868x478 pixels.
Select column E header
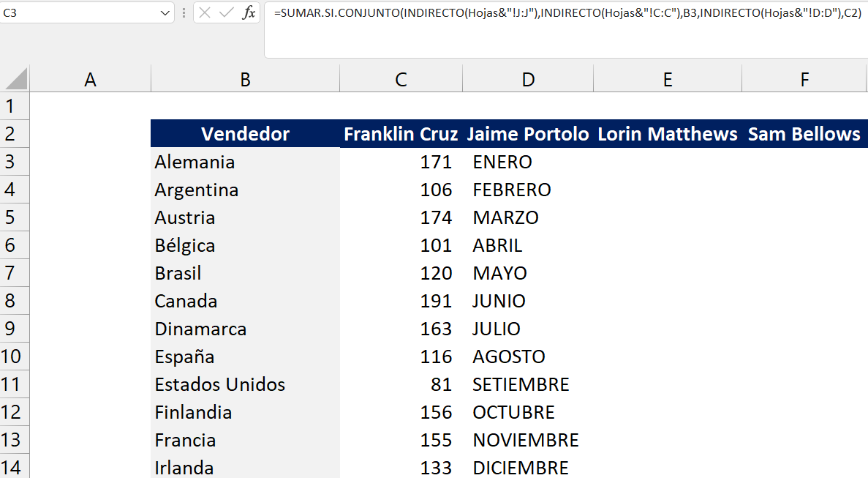pyautogui.click(x=667, y=80)
